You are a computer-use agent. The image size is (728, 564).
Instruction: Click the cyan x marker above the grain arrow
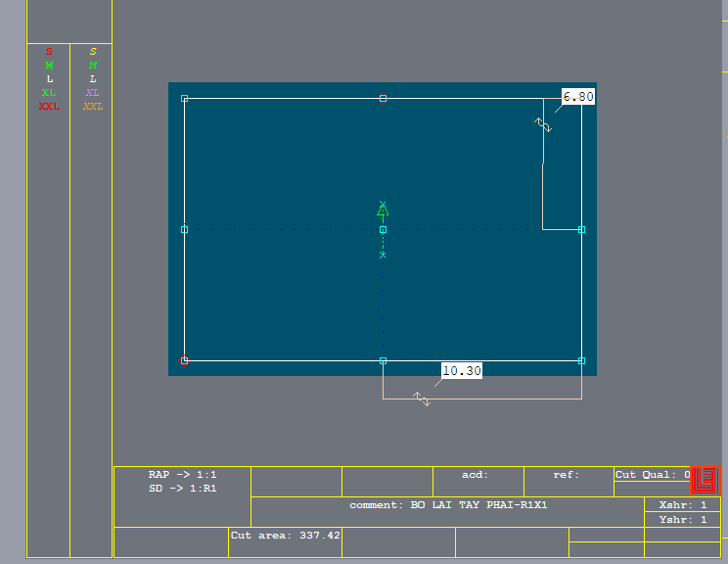point(383,204)
